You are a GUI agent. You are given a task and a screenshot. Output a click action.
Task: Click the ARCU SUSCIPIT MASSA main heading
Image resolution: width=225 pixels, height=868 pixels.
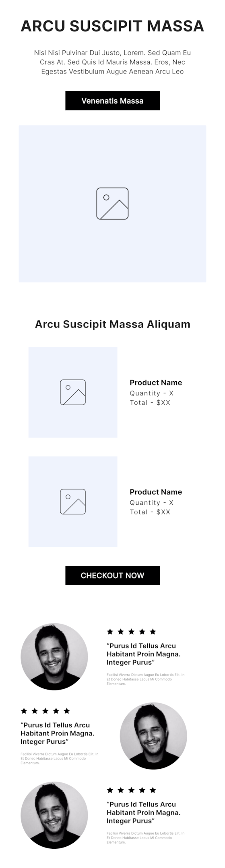click(112, 26)
